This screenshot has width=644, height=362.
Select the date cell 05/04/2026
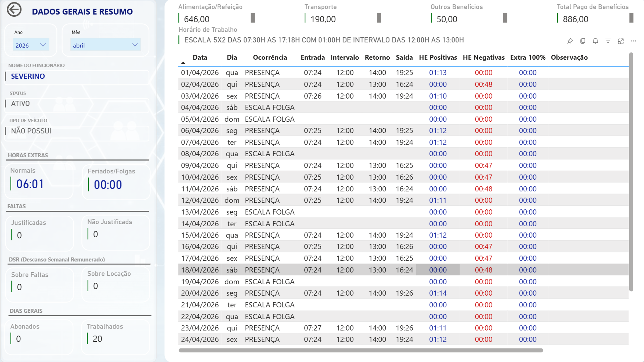(200, 119)
